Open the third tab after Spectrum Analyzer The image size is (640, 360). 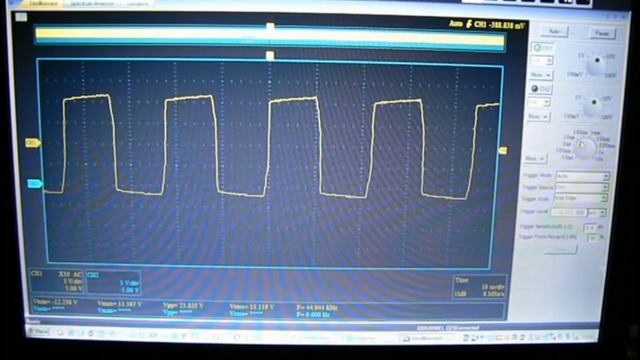click(x=137, y=4)
